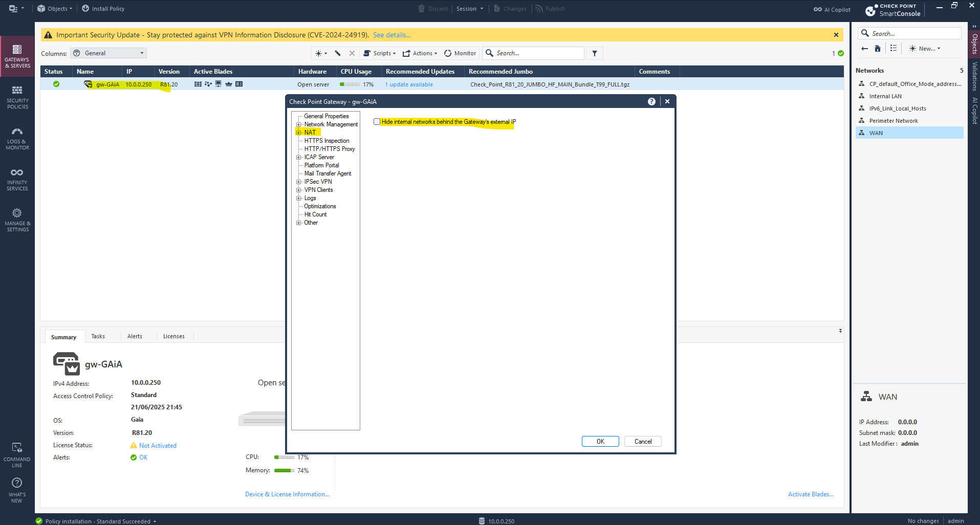
Task: Open the Gateways & Servers view
Action: tap(17, 56)
